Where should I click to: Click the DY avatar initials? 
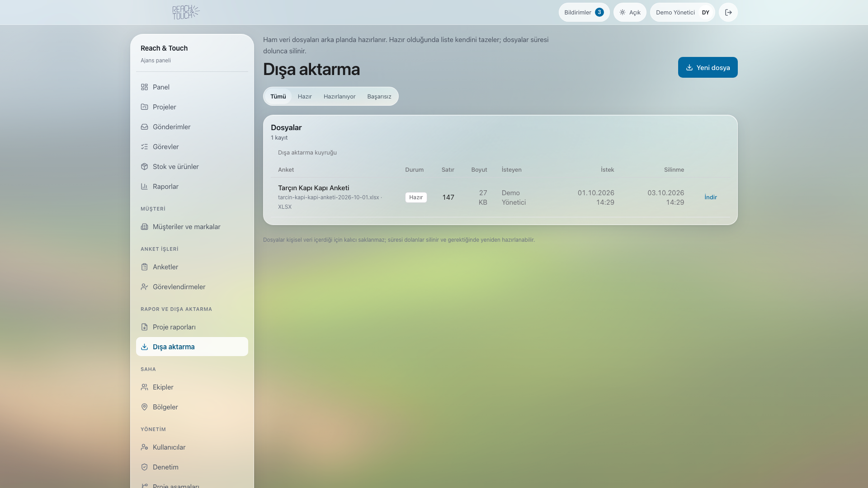click(x=706, y=12)
